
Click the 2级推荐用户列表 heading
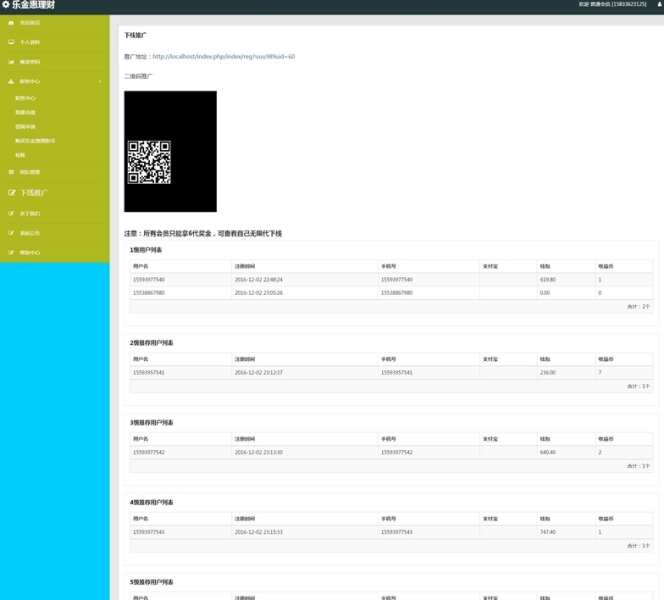tap(152, 343)
